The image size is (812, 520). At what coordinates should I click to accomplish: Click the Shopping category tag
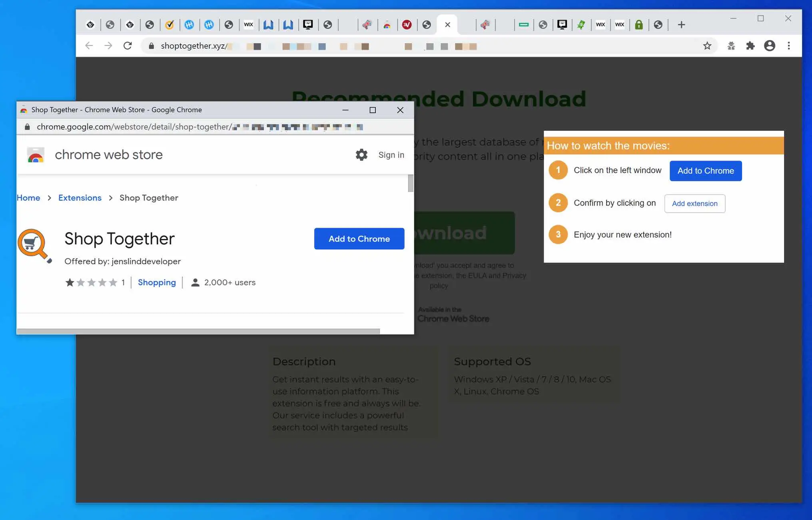pyautogui.click(x=156, y=282)
